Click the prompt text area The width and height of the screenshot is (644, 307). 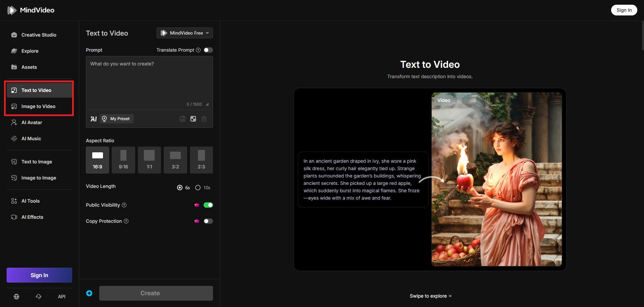[x=149, y=83]
